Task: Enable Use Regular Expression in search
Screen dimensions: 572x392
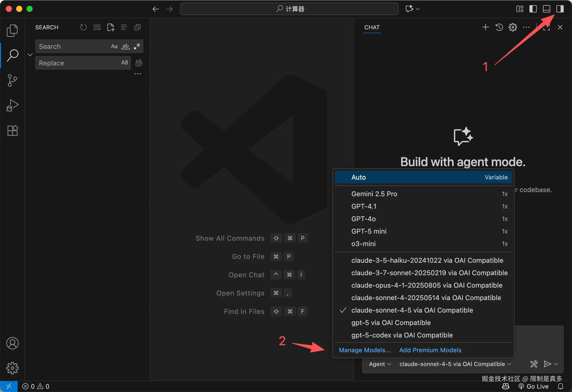Action: (137, 46)
